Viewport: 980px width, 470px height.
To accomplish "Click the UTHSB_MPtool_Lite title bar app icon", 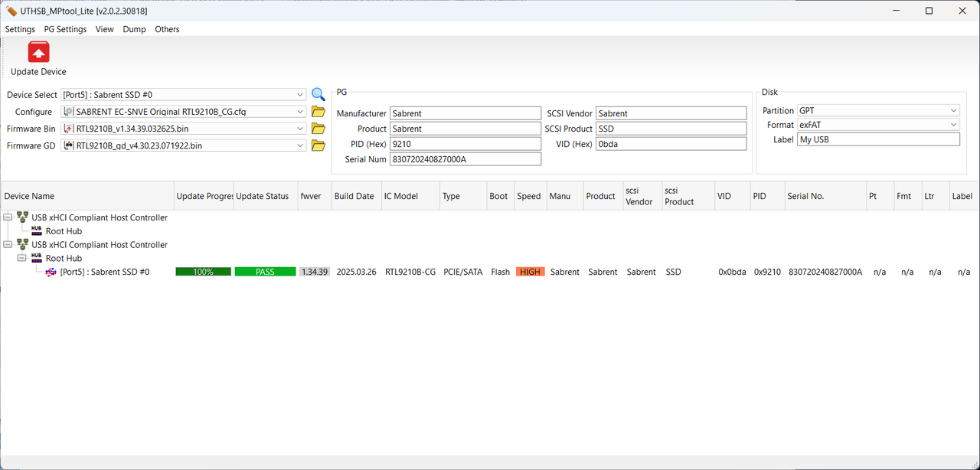I will [x=11, y=11].
